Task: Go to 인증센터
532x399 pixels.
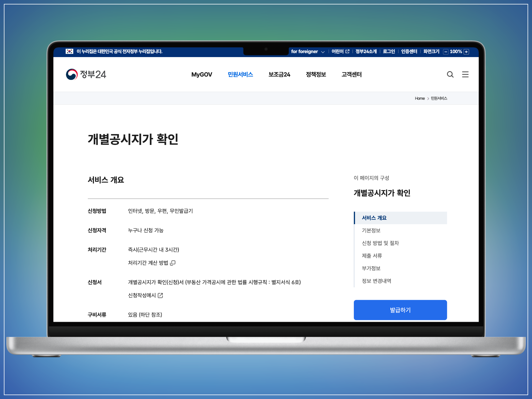Action: point(409,51)
